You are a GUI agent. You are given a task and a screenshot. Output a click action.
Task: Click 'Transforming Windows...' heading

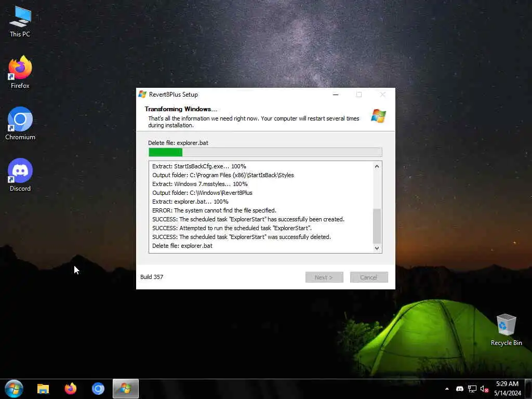(181, 109)
